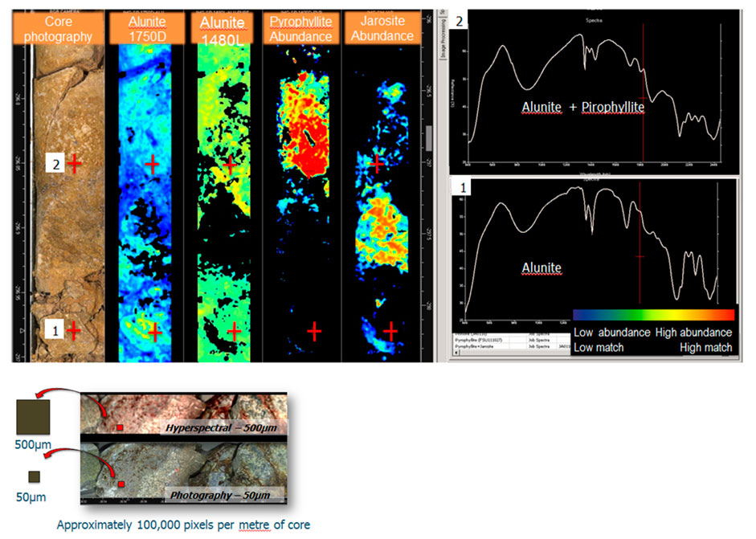This screenshot has width=756, height=539.
Task: Click crosshair 1 on core photography
Action: 74,330
